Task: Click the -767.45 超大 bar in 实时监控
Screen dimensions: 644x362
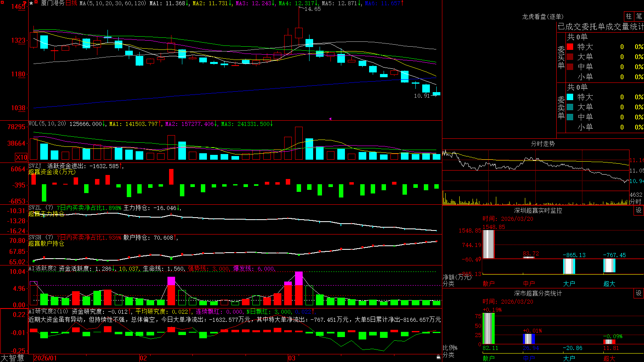Action: [609, 265]
